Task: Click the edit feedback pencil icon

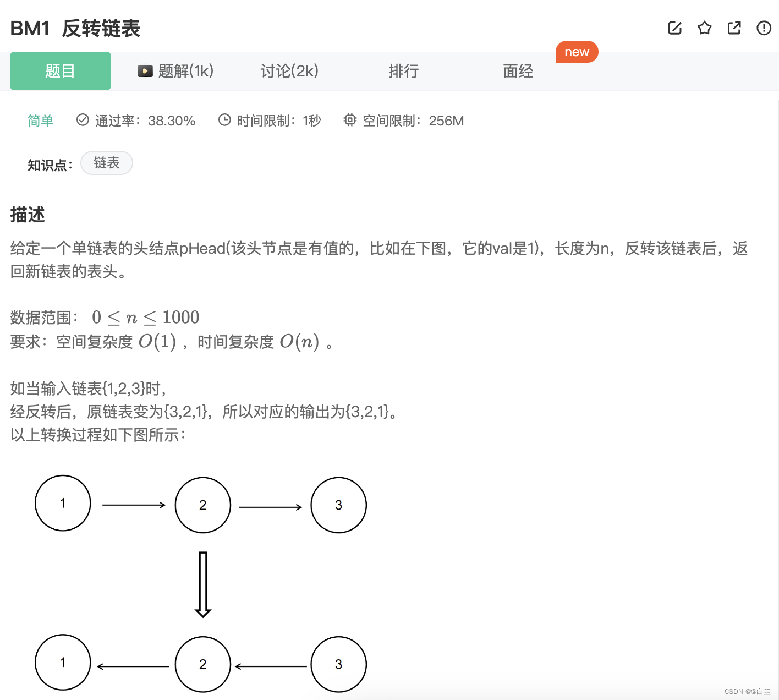Action: [x=675, y=28]
